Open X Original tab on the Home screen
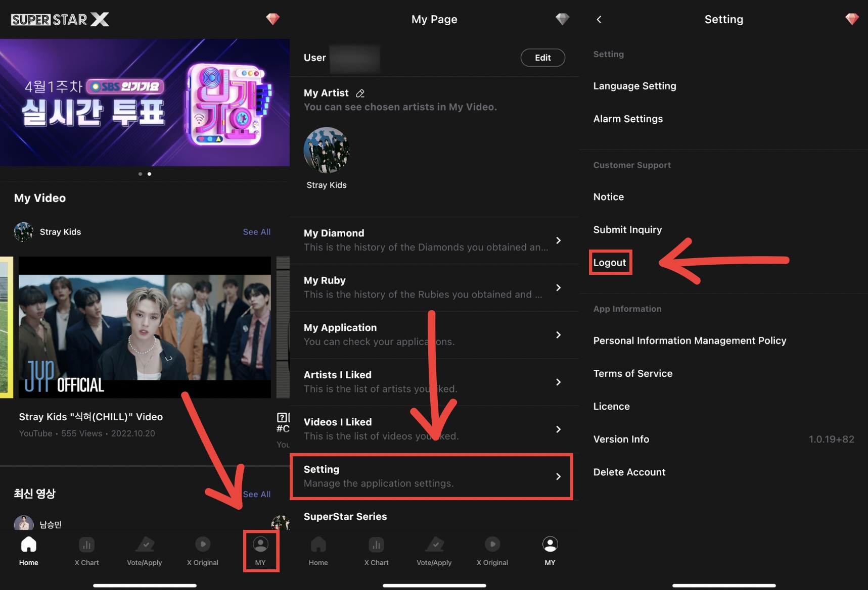Screen dimensions: 868x590 click(x=203, y=551)
